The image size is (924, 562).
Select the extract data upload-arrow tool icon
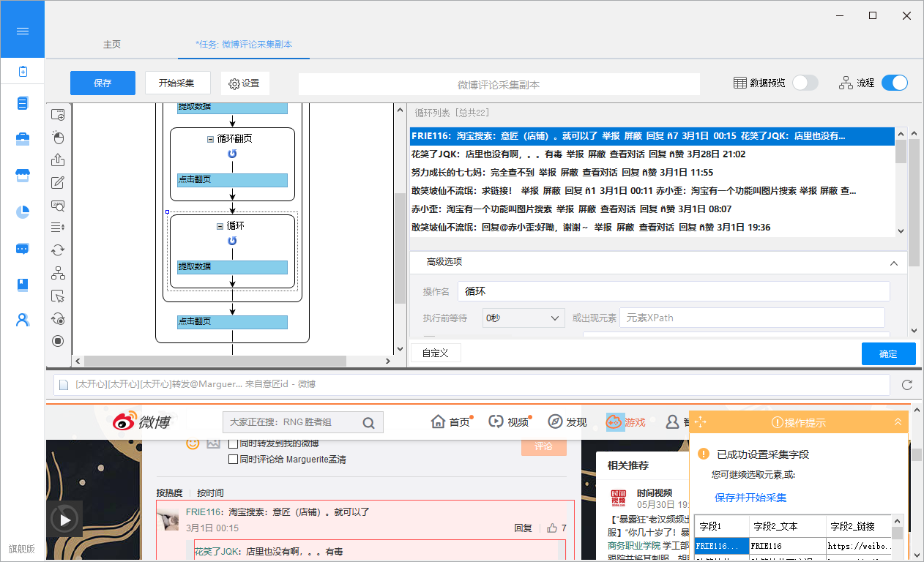(58, 160)
